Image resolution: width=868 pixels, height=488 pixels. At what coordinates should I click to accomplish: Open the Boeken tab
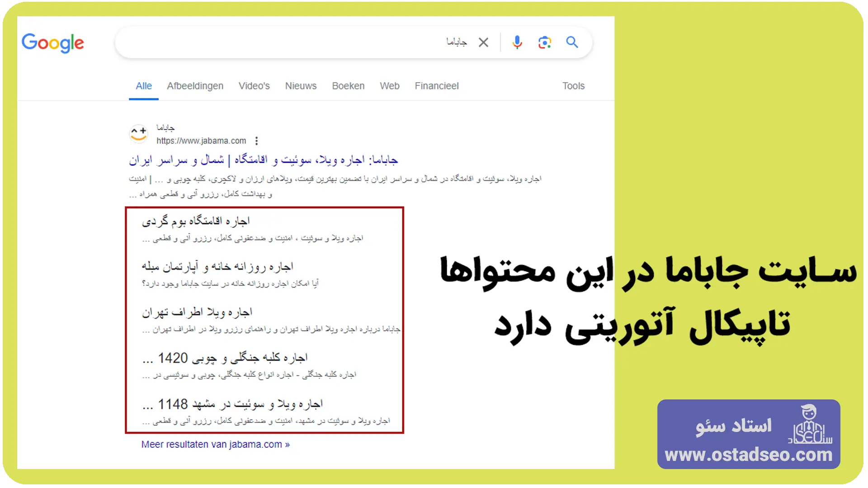tap(348, 86)
